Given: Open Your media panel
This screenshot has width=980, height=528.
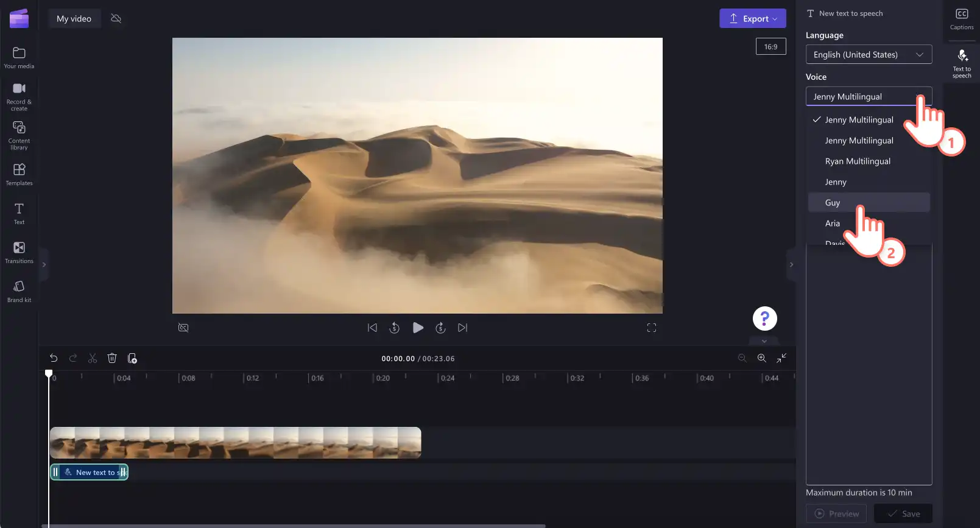Looking at the screenshot, I should [x=19, y=58].
